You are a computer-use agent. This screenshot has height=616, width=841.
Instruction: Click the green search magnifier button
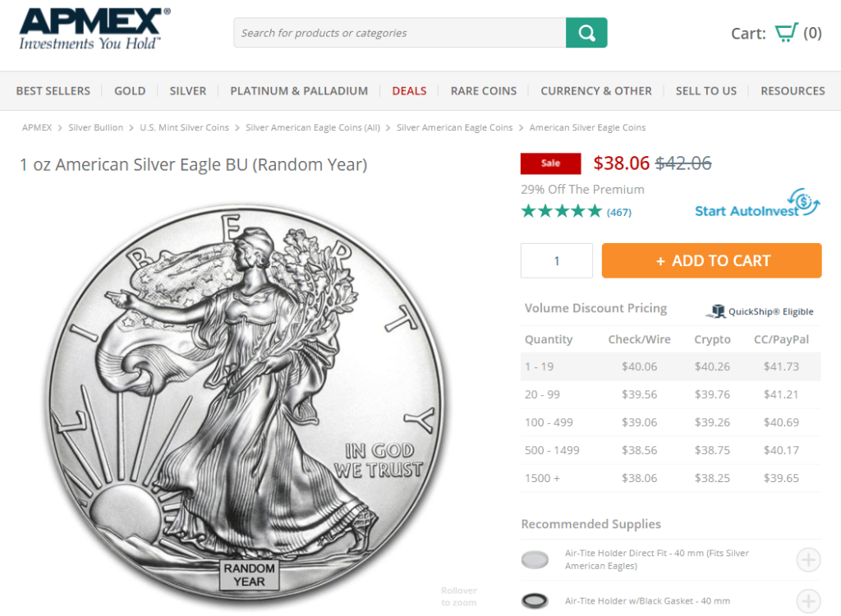coord(586,33)
